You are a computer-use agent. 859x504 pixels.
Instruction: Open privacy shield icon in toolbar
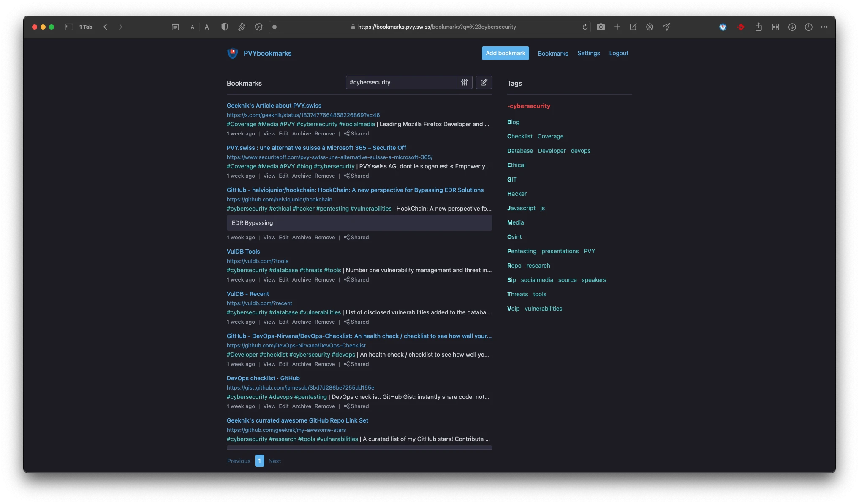[x=225, y=27]
